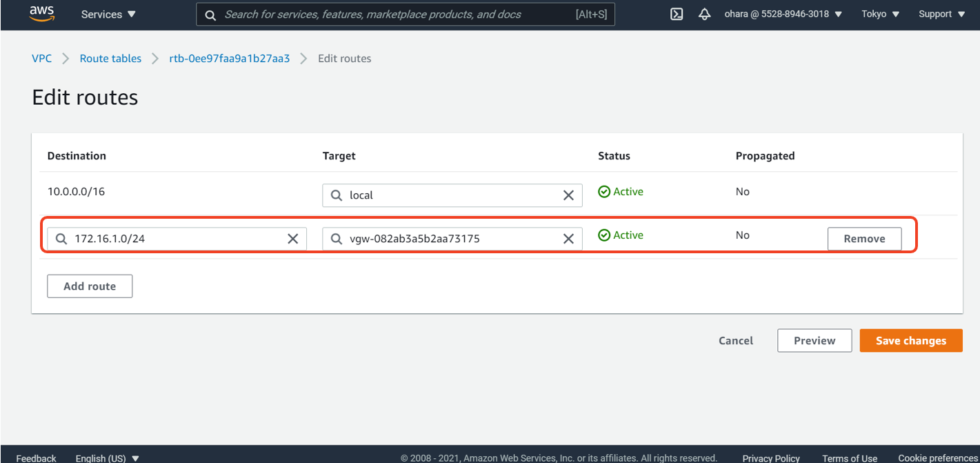Change the English (US) language selector

[108, 458]
